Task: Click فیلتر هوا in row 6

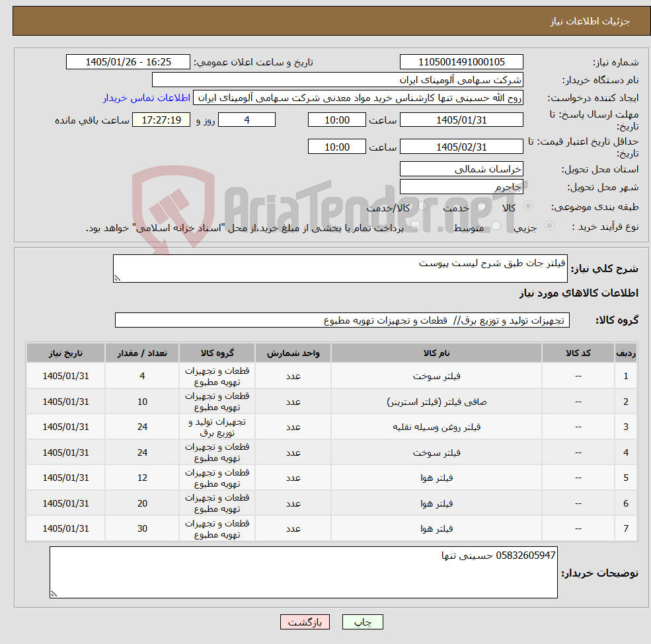Action: tap(436, 503)
